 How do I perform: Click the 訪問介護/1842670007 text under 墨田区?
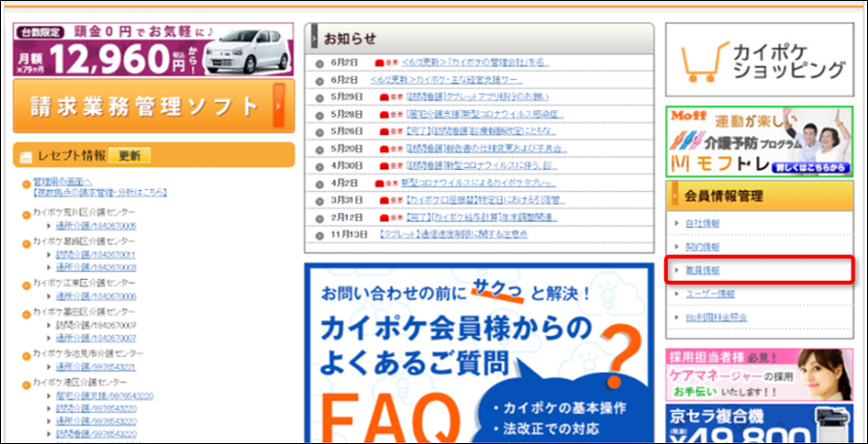96,325
